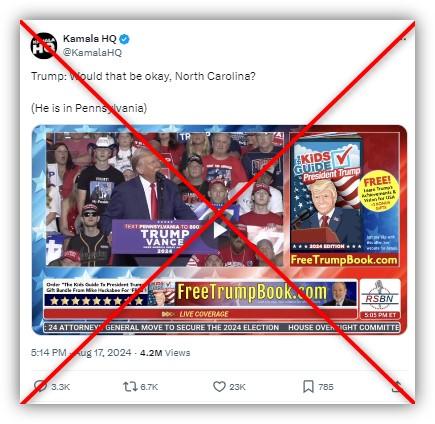Open the more options dots menu

(403, 39)
